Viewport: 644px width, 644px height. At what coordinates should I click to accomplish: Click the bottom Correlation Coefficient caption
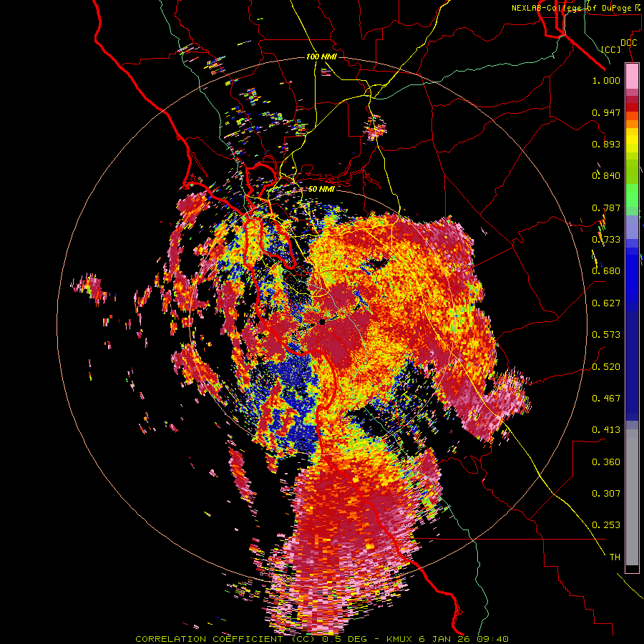321,639
